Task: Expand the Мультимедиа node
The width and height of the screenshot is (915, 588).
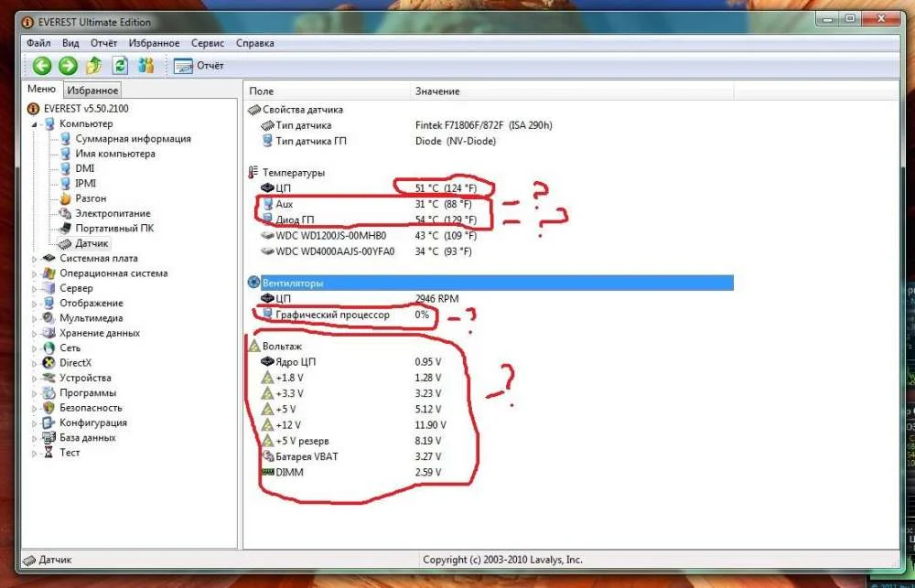Action: click(35, 318)
